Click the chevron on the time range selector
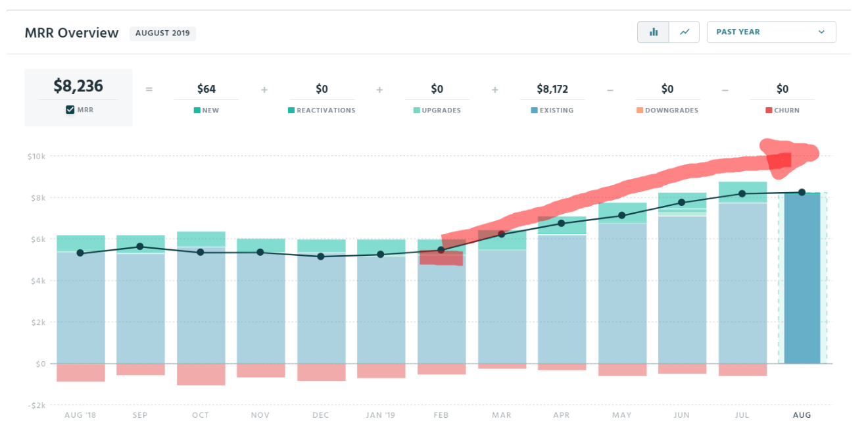 pos(821,32)
